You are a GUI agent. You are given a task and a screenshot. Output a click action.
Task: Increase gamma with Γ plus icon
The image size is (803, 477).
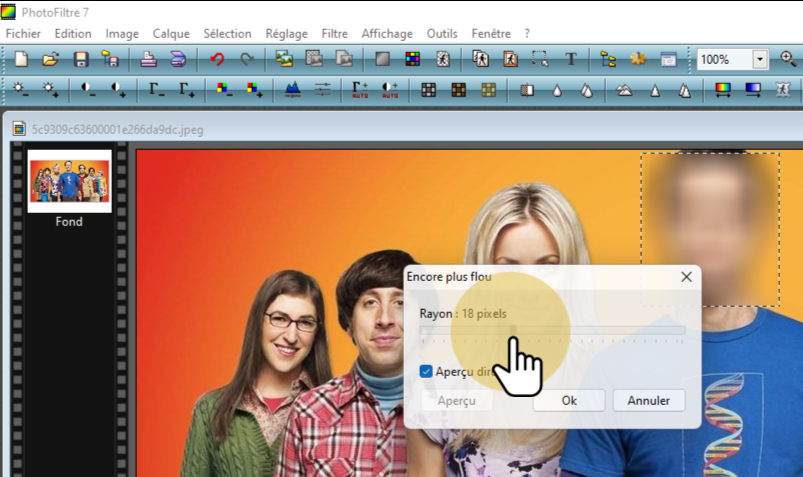coord(186,90)
